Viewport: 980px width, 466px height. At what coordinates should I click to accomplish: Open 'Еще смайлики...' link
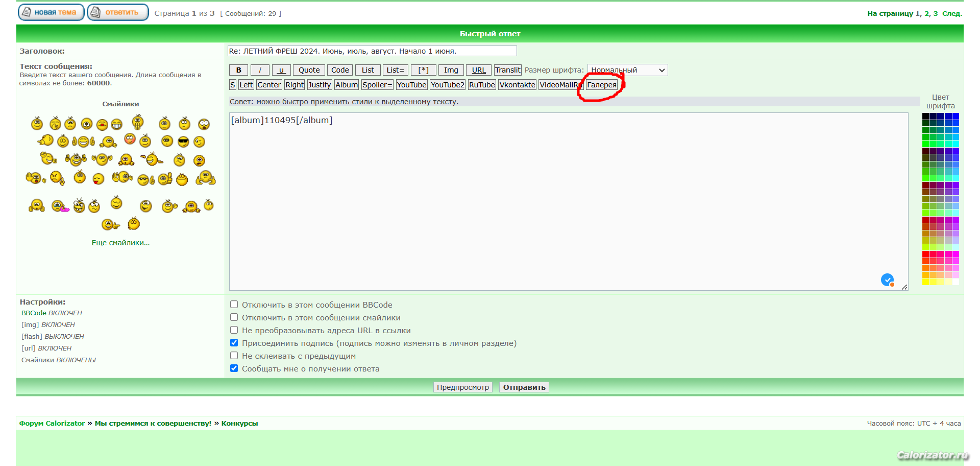(x=120, y=243)
